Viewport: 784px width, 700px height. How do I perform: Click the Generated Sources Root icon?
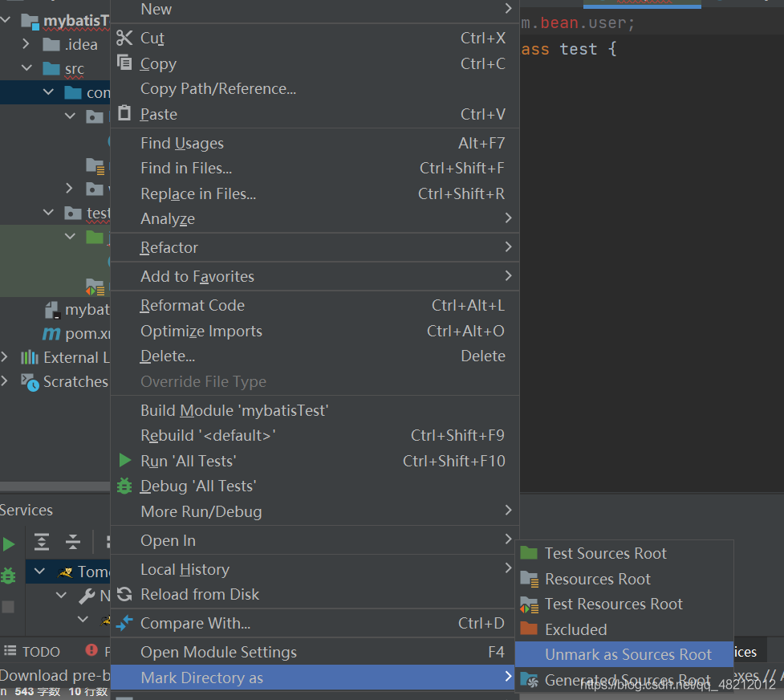point(529,680)
